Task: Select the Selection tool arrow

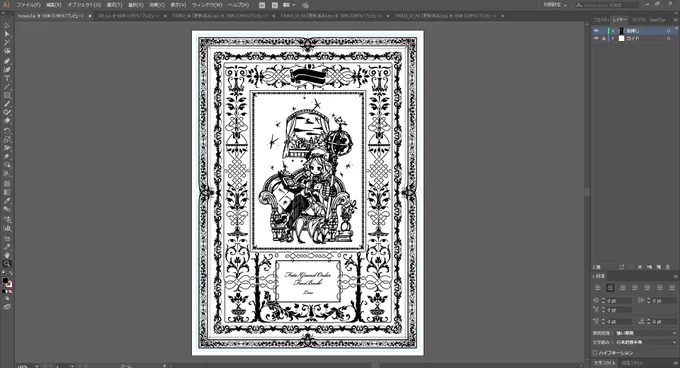Action: [x=7, y=25]
